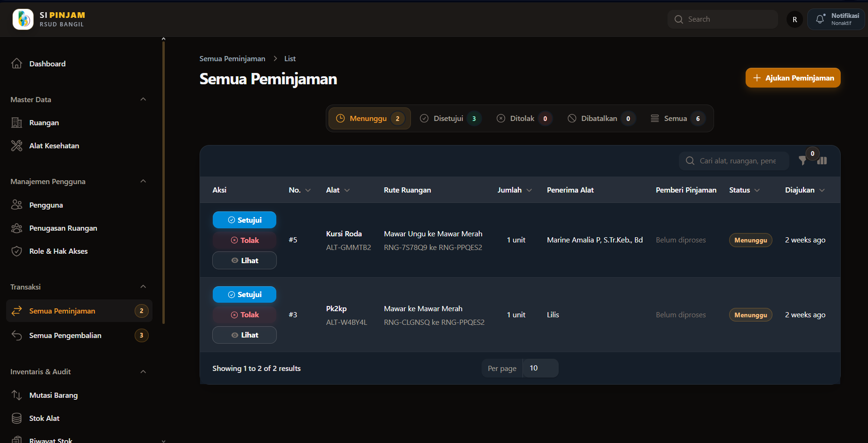The height and width of the screenshot is (443, 868).
Task: Switch to the Ditolak tab
Action: pos(524,118)
